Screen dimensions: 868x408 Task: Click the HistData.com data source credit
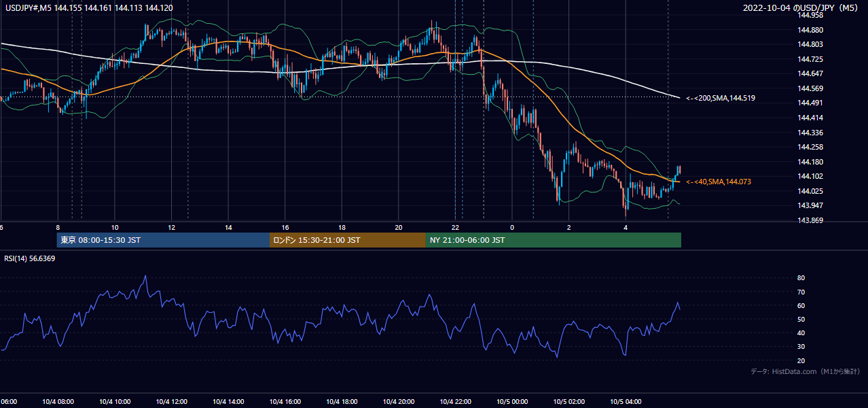tap(806, 371)
